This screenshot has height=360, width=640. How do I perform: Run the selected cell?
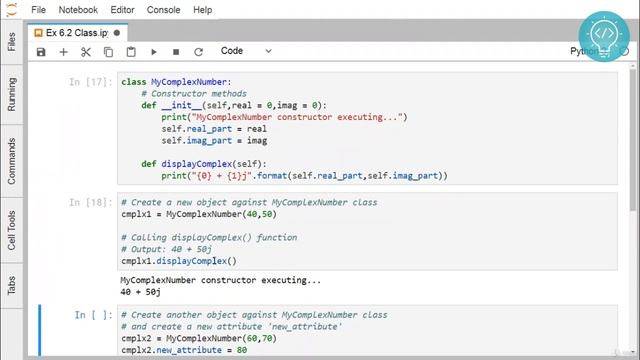(x=153, y=52)
